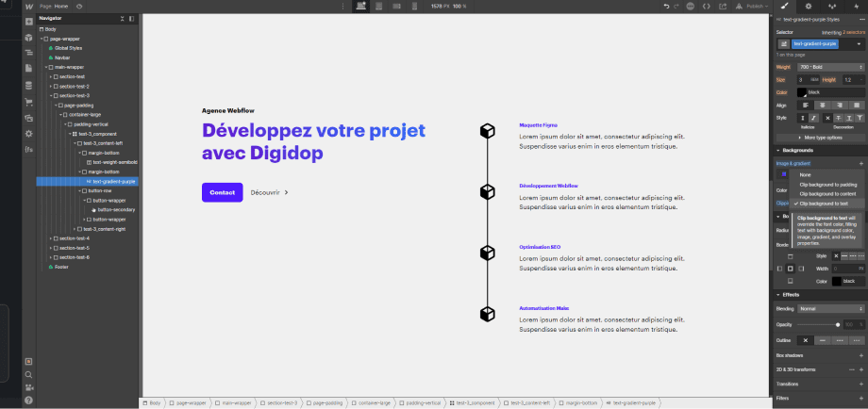This screenshot has width=868, height=409.
Task: Collapse all in Navigator panel
Action: click(x=123, y=18)
